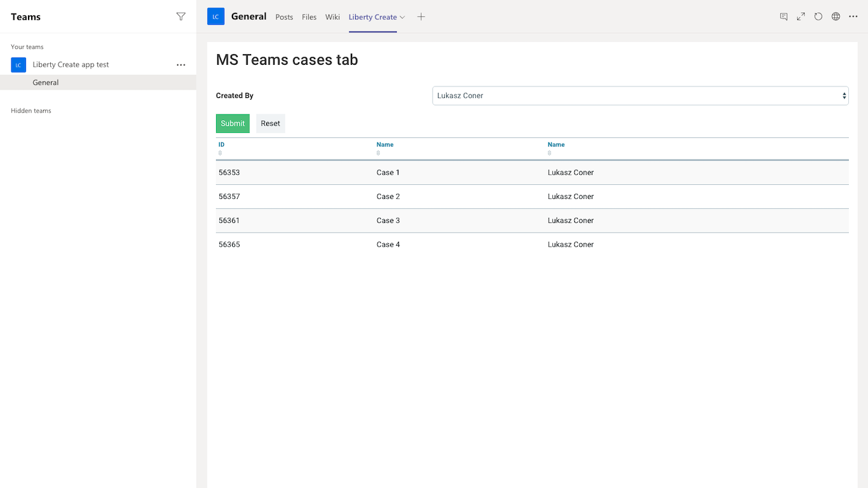The image size is (868, 488).
Task: Click the General channel LC avatar in header
Action: [216, 17]
